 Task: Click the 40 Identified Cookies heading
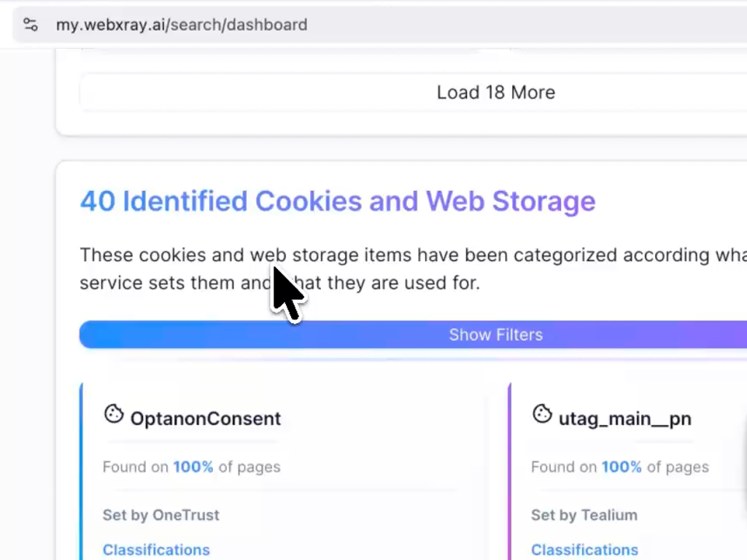337,201
